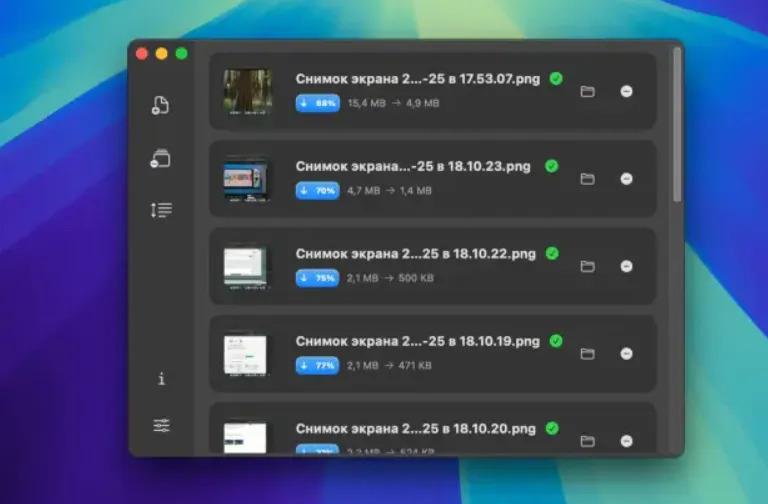Click size text 2,1 MB → 471 KB

389,365
